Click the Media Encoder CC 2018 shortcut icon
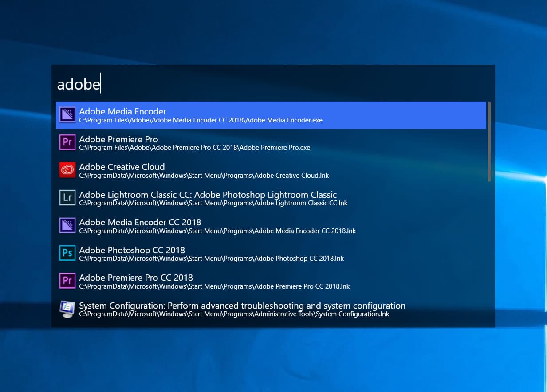This screenshot has width=547, height=392. (x=67, y=225)
